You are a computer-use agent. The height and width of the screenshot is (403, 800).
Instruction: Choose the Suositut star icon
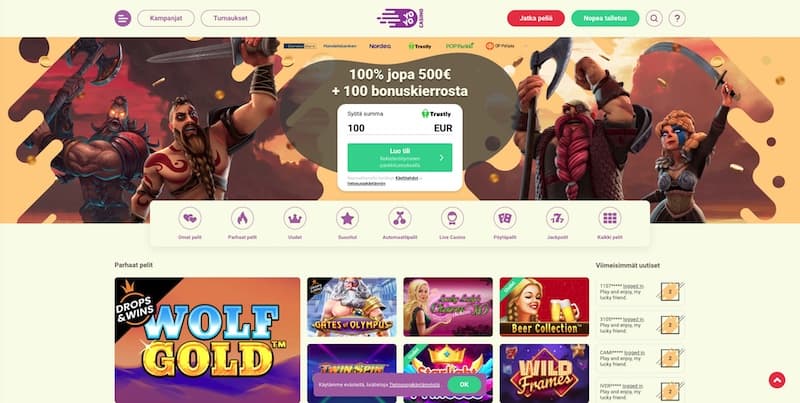[x=347, y=218]
